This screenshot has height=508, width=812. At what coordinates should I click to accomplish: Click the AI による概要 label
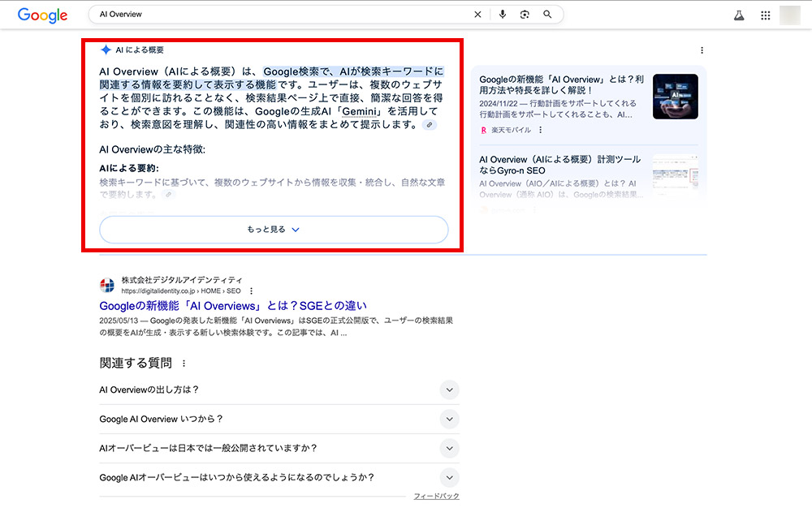coord(140,50)
